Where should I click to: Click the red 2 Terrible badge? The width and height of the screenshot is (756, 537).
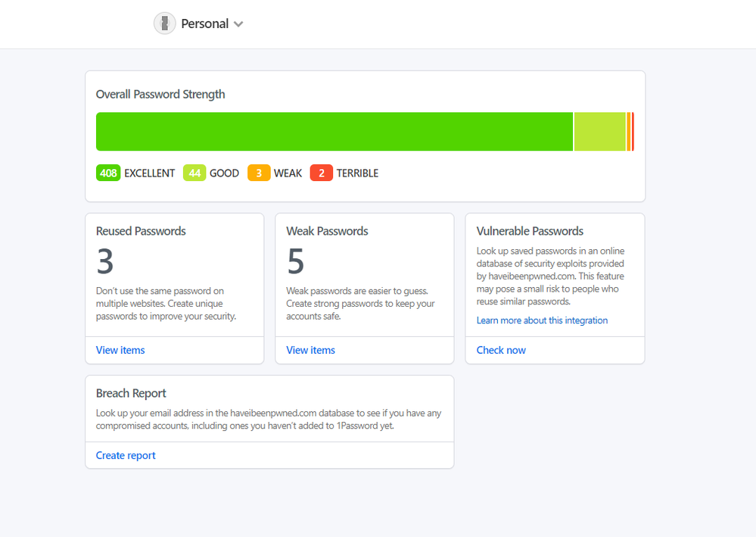click(x=322, y=173)
